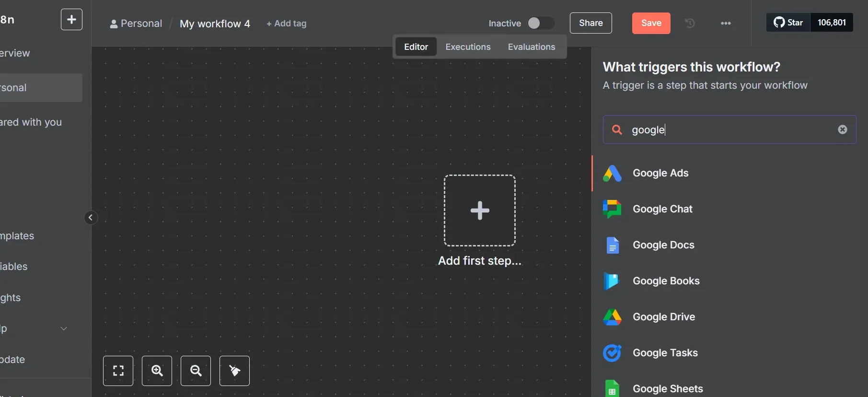The image size is (868, 397).
Task: Toggle the workflow Inactive switch
Action: [540, 23]
